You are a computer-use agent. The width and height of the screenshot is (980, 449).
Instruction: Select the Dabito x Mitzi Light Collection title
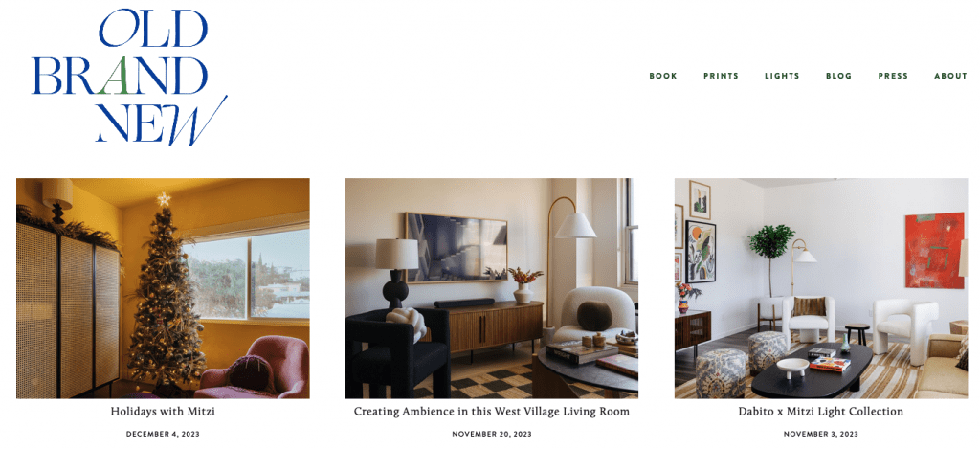(820, 412)
